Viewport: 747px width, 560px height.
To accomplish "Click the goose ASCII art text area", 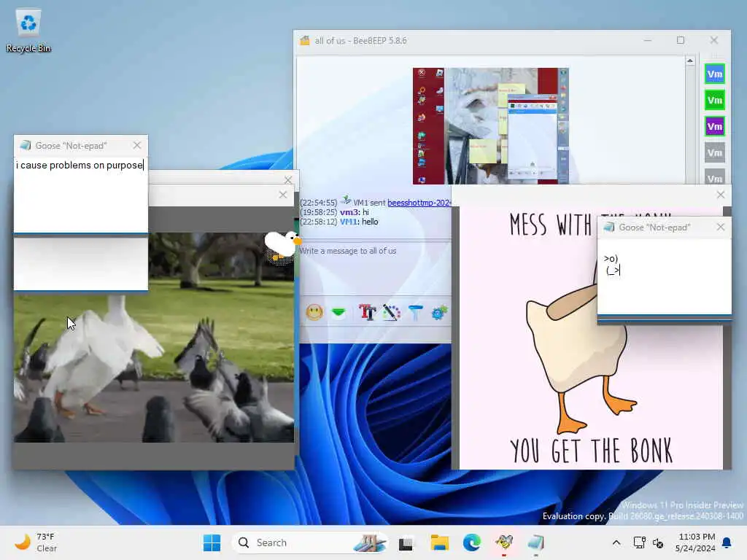I will [x=664, y=276].
